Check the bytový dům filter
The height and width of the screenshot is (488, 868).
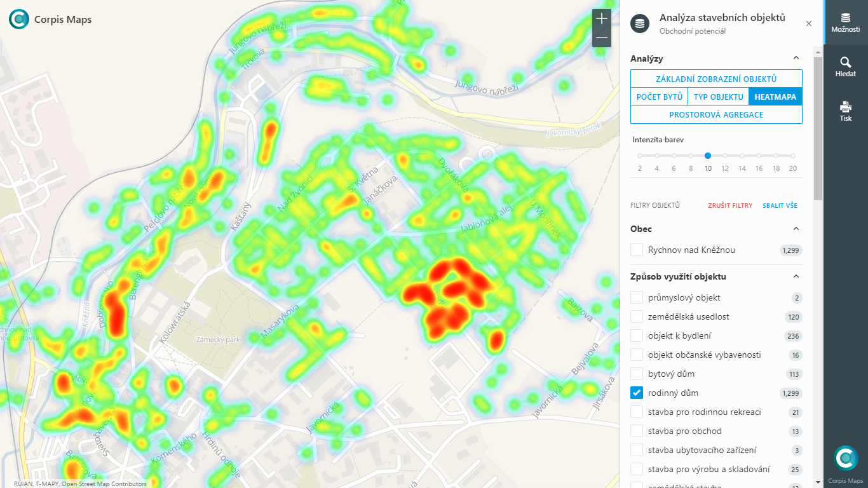(637, 374)
